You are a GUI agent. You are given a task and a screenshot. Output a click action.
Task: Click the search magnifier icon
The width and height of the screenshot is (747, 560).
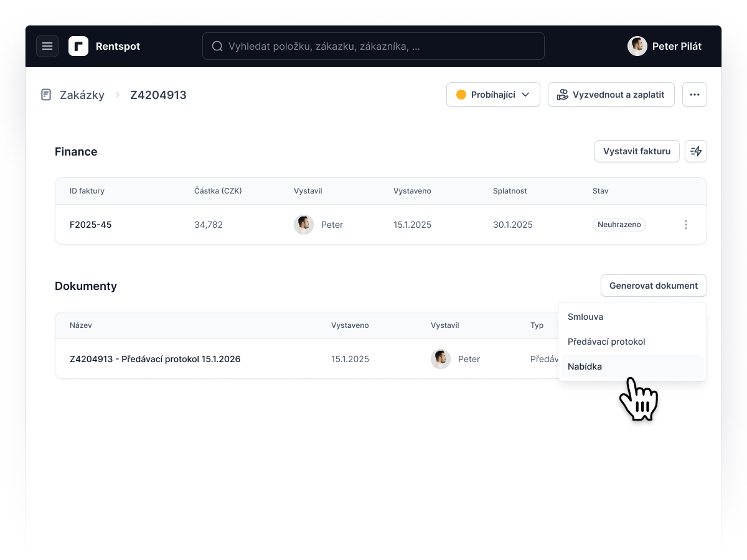[x=217, y=46]
